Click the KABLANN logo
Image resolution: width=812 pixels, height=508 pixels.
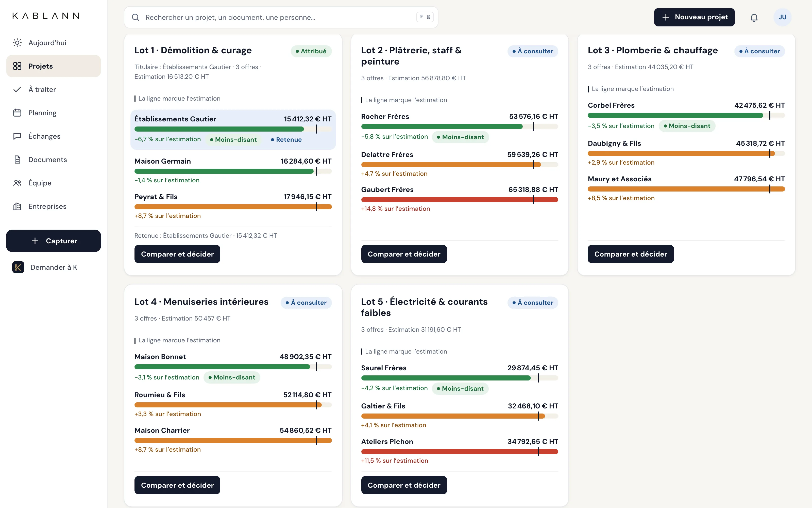coord(46,16)
